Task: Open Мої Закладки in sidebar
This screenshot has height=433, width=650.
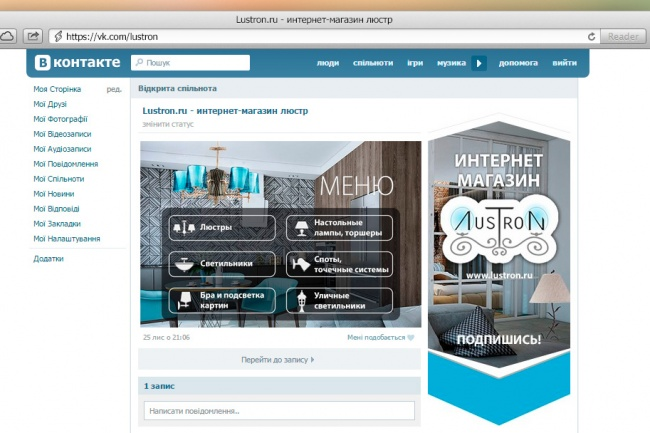Action: pyautogui.click(x=57, y=224)
